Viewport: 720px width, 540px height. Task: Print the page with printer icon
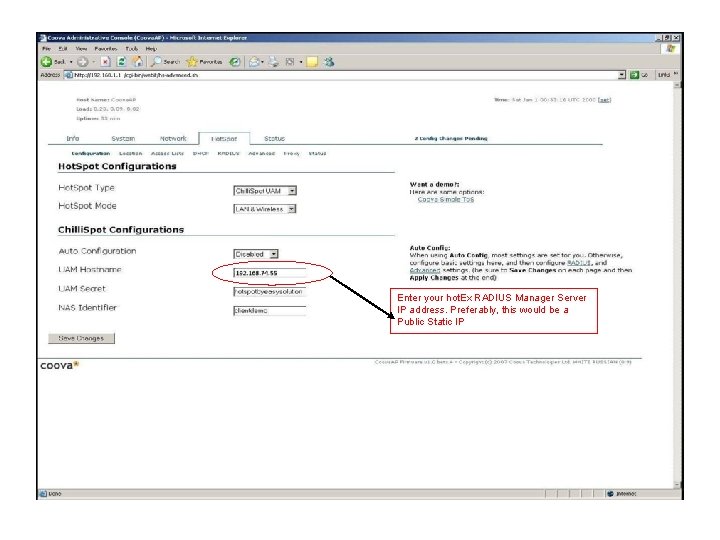click(x=273, y=62)
